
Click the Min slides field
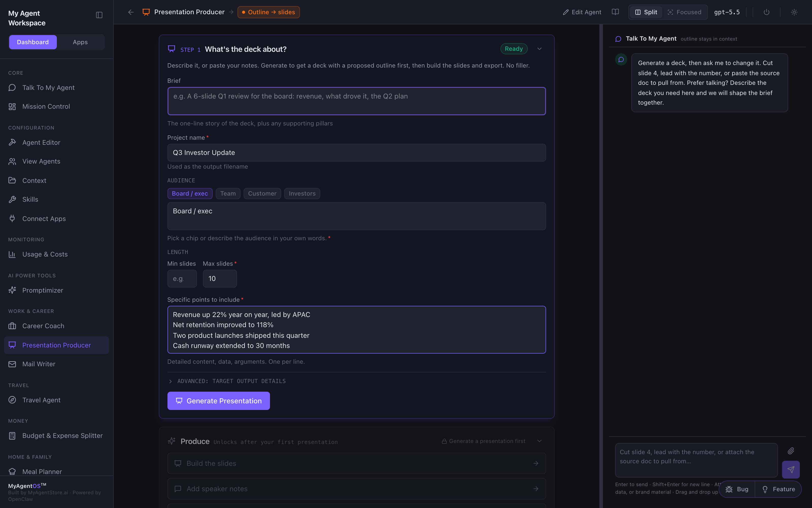pyautogui.click(x=182, y=279)
